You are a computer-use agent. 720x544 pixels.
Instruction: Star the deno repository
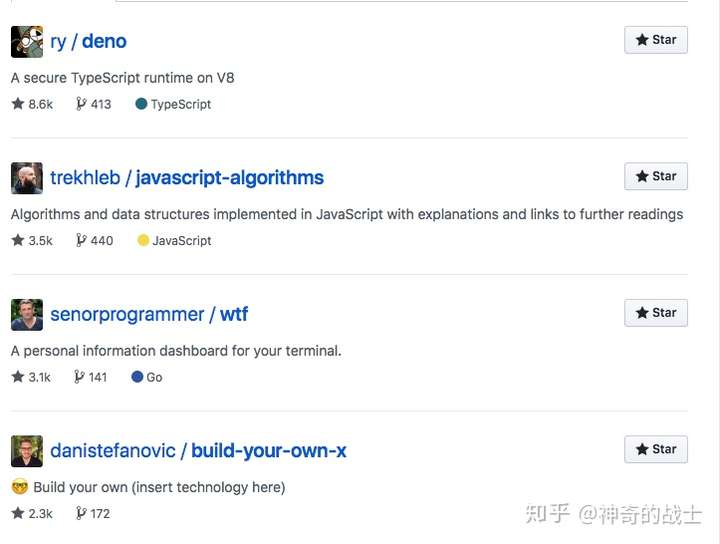pos(656,40)
